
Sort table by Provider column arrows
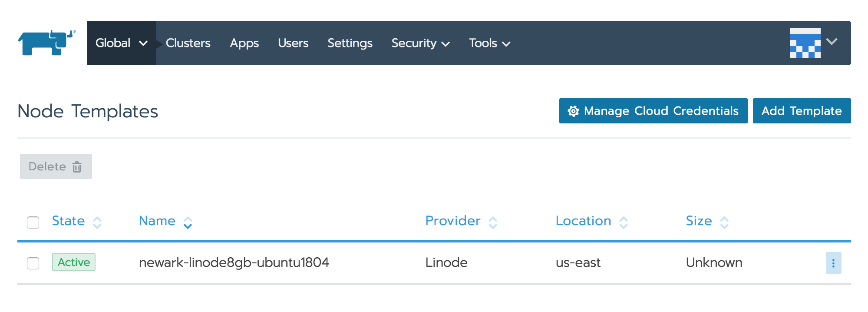click(493, 222)
